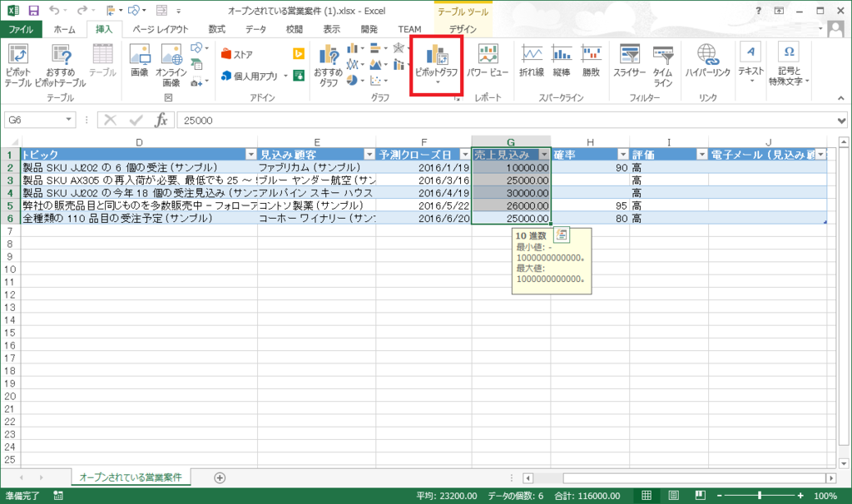
Task: Switch to the デザイン (Design) table tools tab
Action: pos(463,29)
